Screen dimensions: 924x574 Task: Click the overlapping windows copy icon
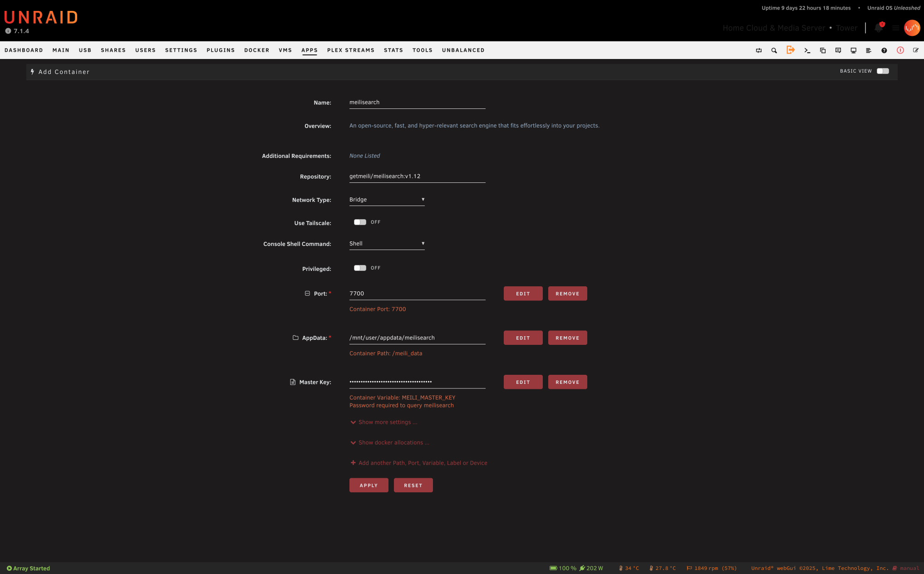(x=823, y=50)
